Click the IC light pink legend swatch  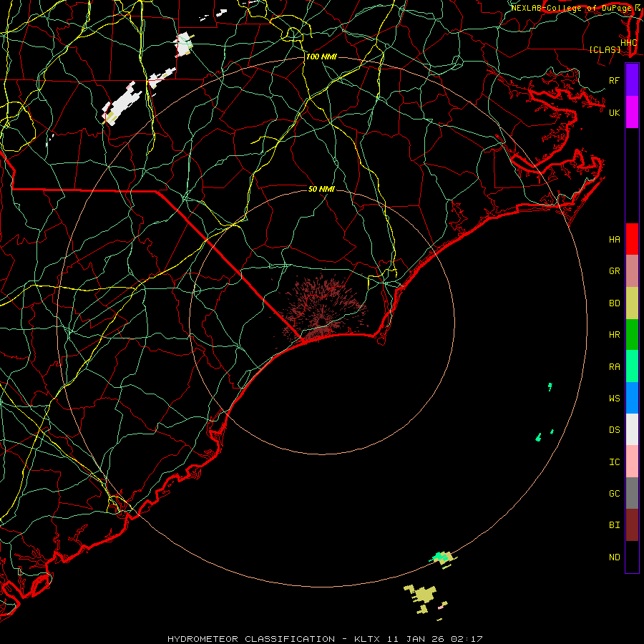coord(632,462)
